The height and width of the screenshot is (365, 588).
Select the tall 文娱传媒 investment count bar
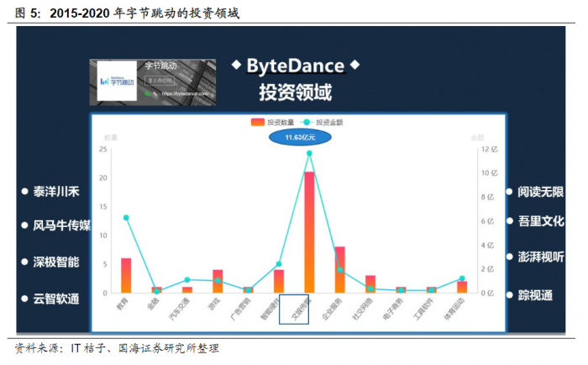[309, 232]
